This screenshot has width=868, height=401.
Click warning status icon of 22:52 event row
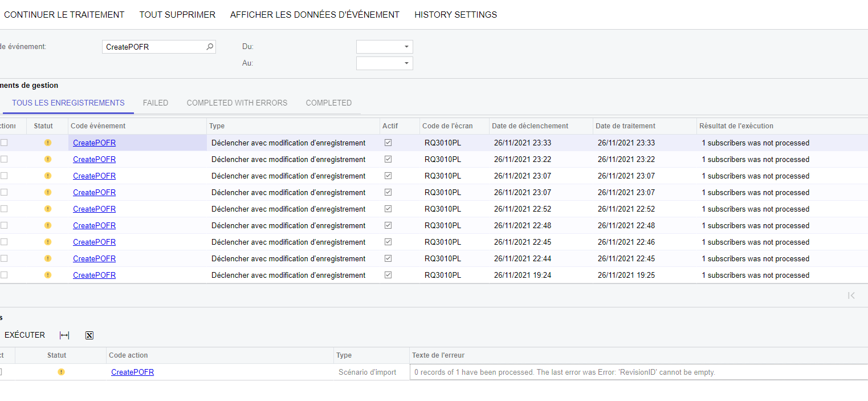pos(48,209)
